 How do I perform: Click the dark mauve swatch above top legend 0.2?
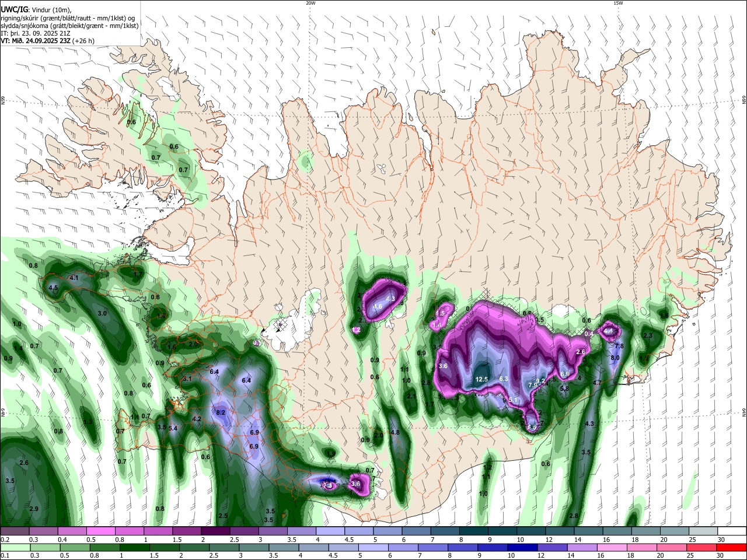(x=15, y=531)
